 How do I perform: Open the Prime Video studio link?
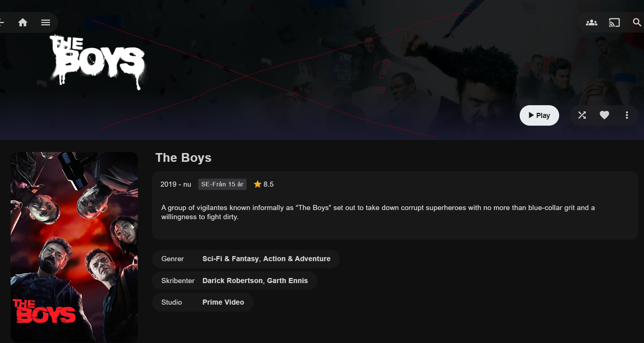point(223,302)
